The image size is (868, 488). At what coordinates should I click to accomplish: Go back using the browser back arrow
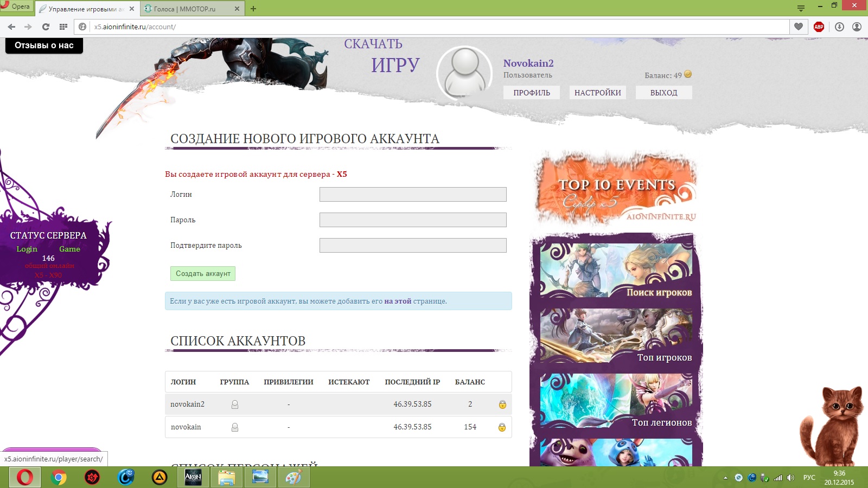coord(11,27)
